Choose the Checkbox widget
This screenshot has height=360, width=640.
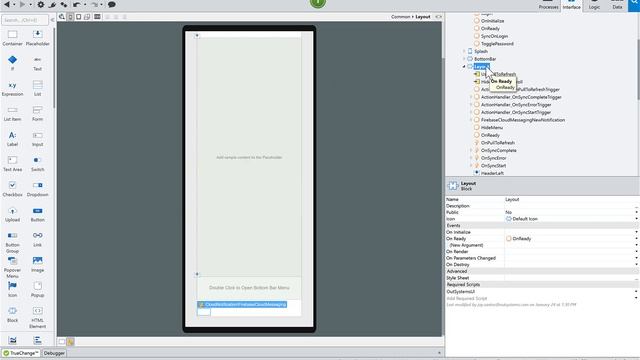(12, 189)
